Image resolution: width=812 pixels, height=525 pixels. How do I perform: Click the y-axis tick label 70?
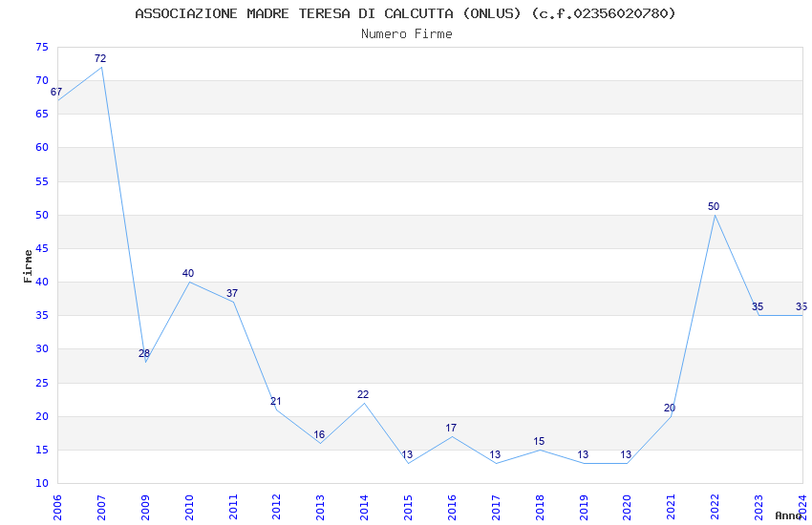(x=42, y=80)
